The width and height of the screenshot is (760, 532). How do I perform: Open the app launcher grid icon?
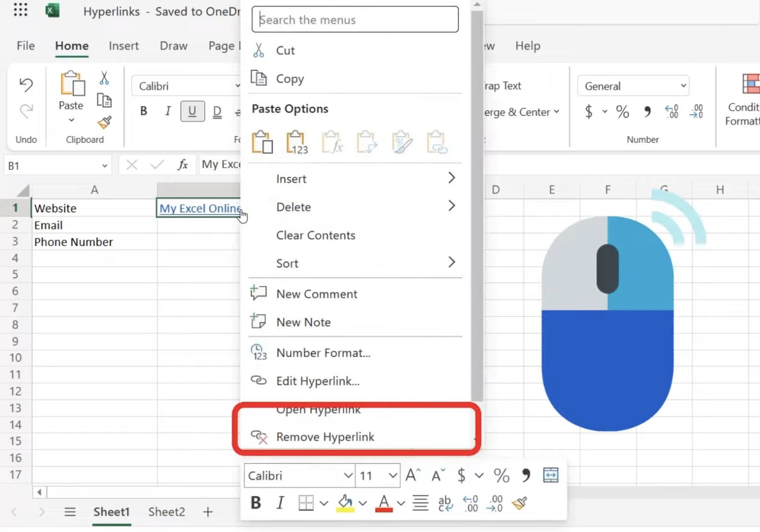point(20,10)
